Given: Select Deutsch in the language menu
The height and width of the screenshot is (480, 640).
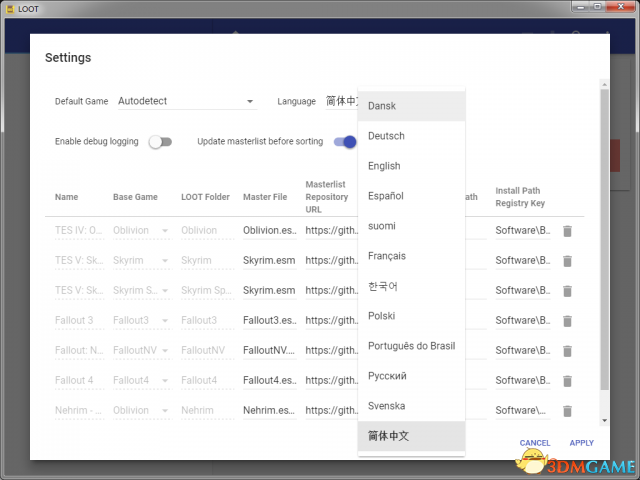Looking at the screenshot, I should coord(386,136).
